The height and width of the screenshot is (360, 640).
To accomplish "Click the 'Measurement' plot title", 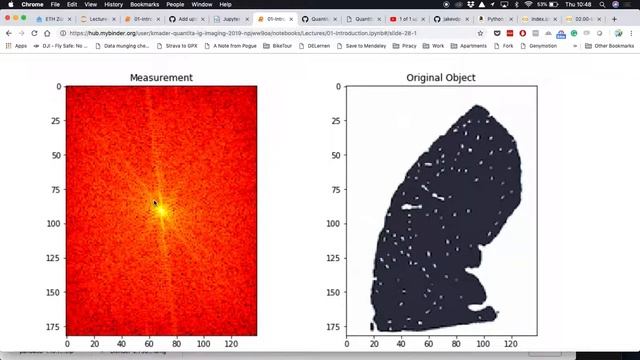I will [x=161, y=78].
